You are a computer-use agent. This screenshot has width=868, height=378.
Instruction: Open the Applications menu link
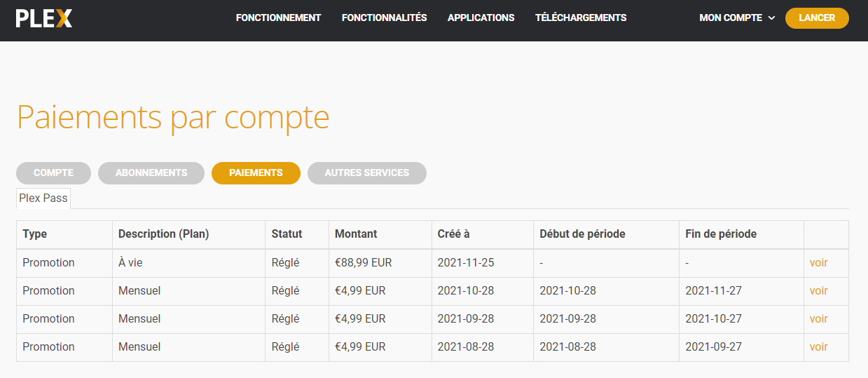point(481,18)
